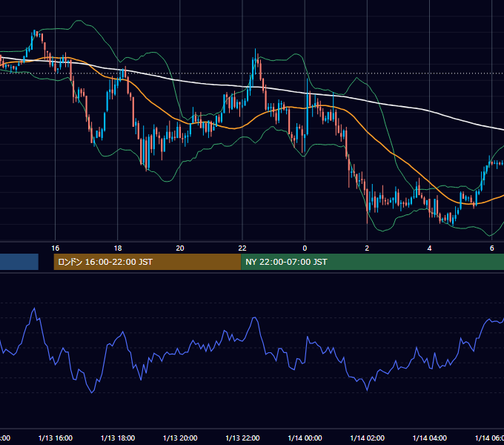Image resolution: width=504 pixels, height=445 pixels.
Task: Select the 1/14 04:00 time axis label
Action: click(429, 438)
